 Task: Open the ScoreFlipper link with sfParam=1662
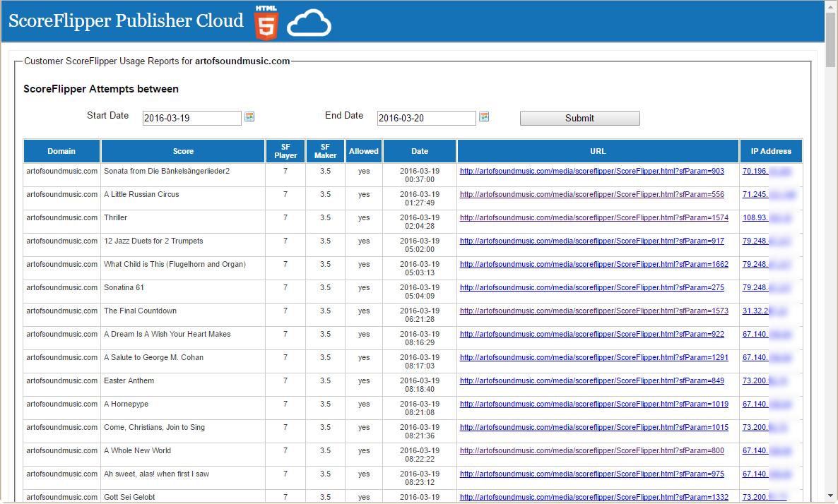(594, 264)
